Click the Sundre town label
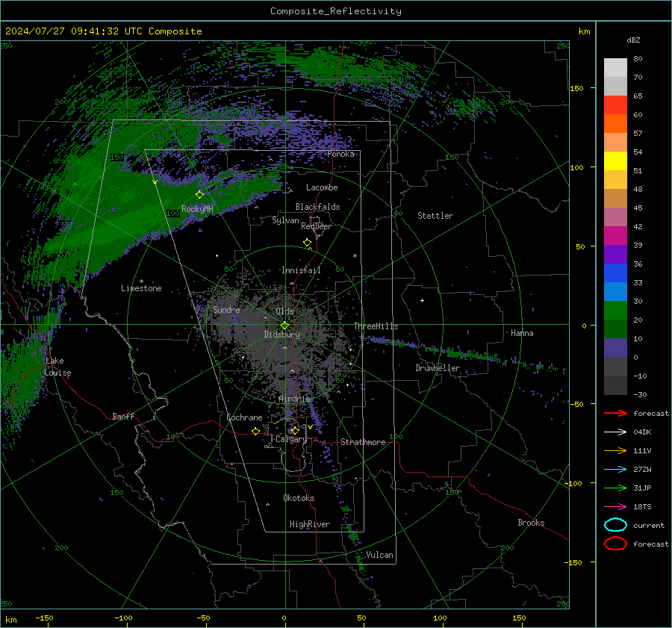 [x=226, y=310]
